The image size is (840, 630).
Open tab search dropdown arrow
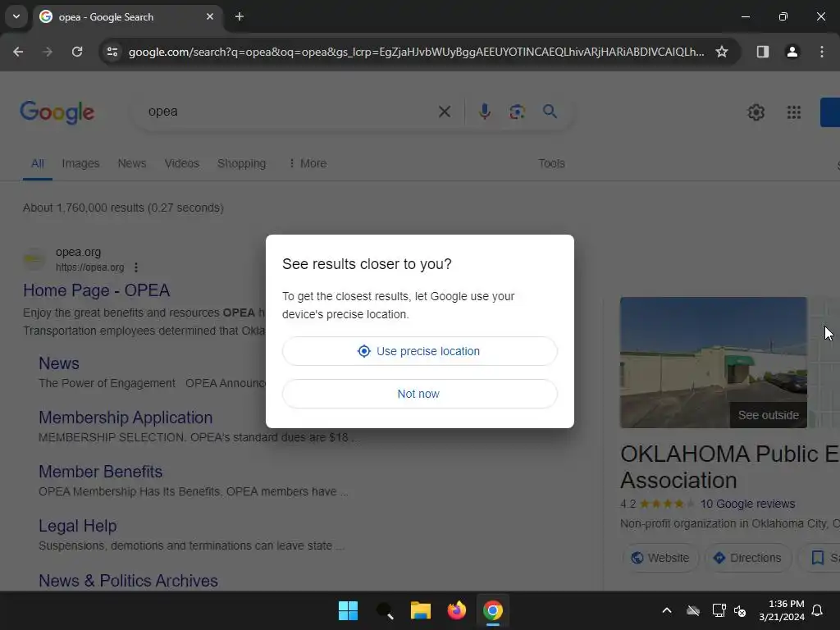[16, 16]
